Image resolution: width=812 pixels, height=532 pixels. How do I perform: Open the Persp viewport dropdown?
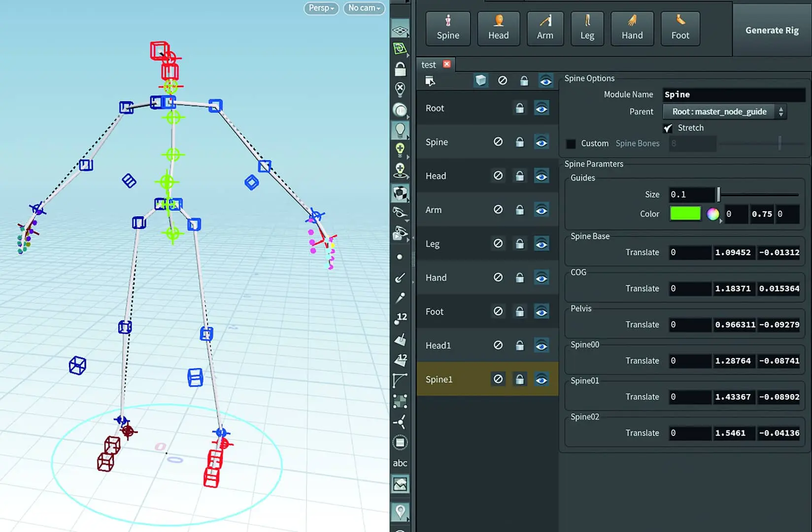pos(321,8)
